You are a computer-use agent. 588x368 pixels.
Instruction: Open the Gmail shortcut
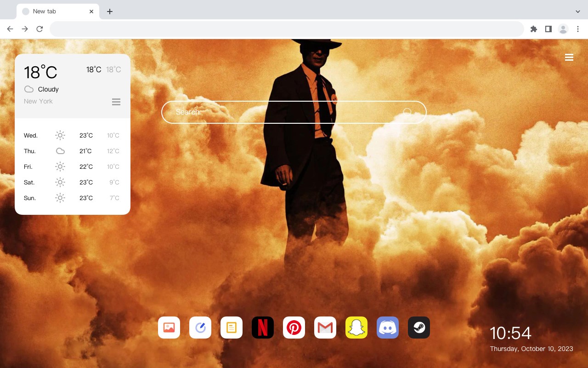[325, 328]
